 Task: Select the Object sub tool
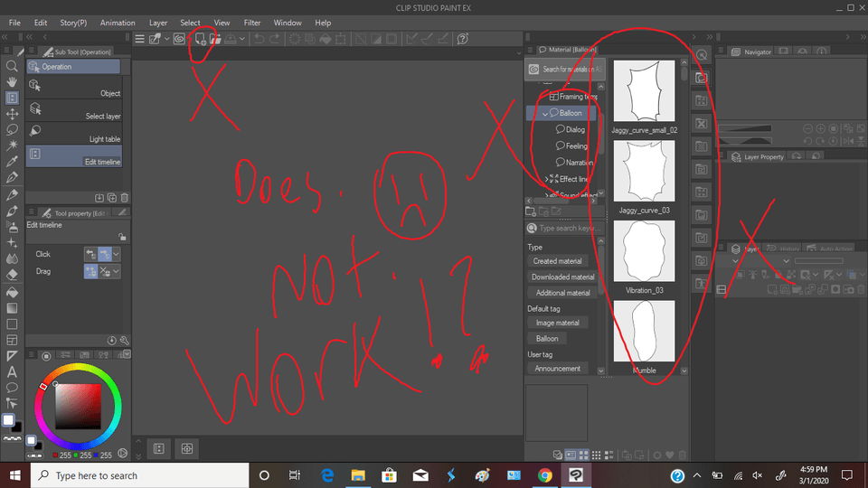click(x=73, y=89)
